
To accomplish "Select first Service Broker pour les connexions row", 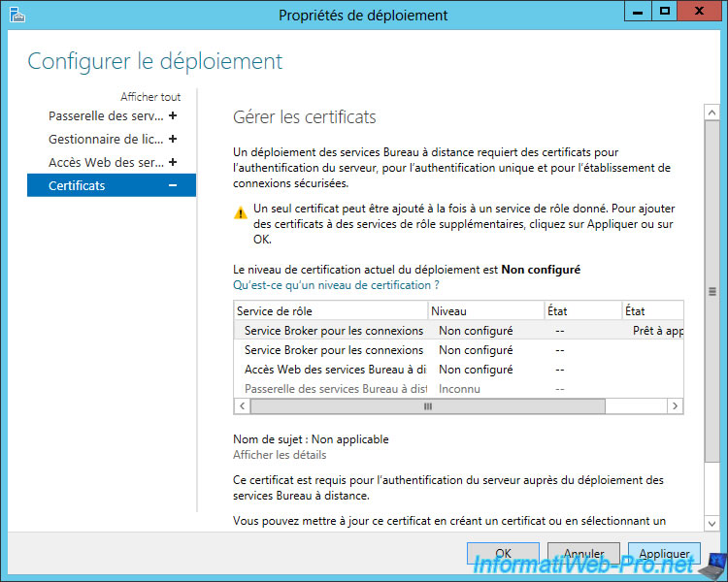I will 458,331.
